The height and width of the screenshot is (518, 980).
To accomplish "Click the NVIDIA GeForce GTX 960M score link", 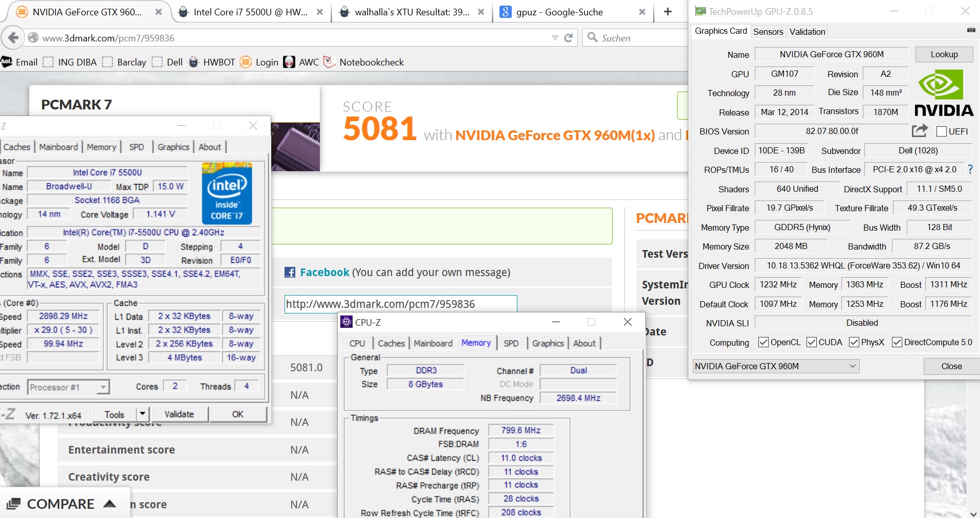I will (555, 135).
